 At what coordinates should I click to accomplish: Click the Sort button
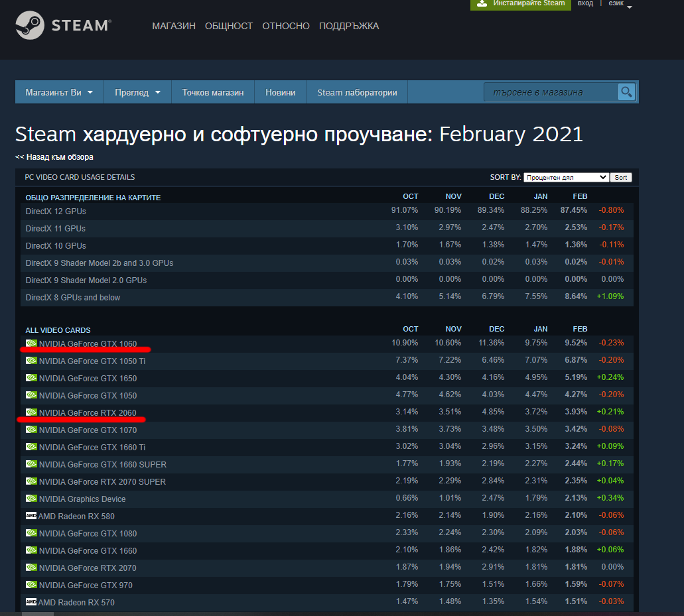click(x=621, y=178)
